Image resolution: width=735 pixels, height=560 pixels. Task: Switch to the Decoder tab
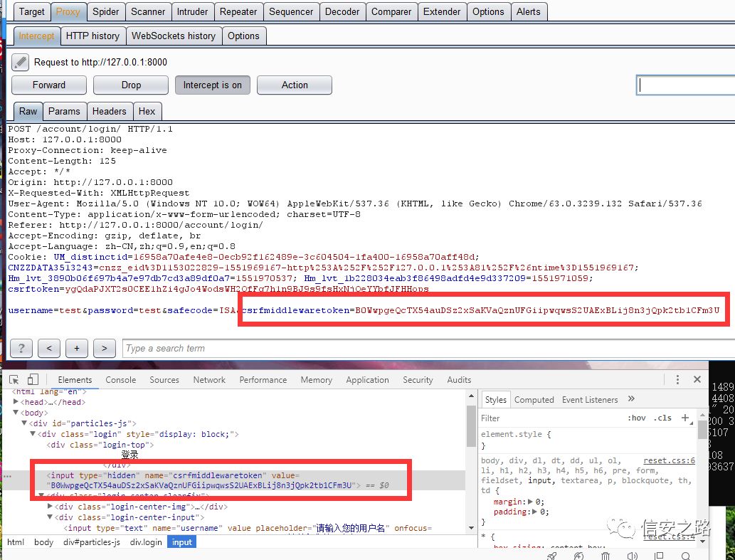[342, 11]
